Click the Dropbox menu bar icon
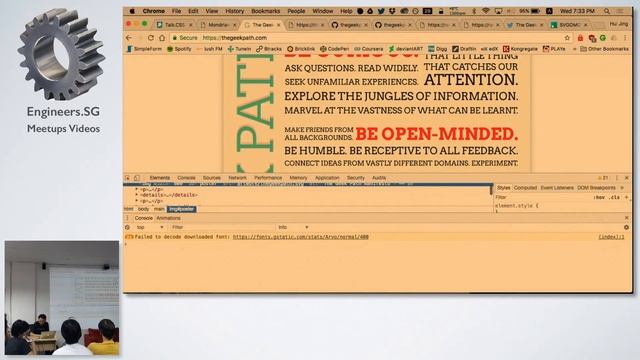 (x=392, y=11)
